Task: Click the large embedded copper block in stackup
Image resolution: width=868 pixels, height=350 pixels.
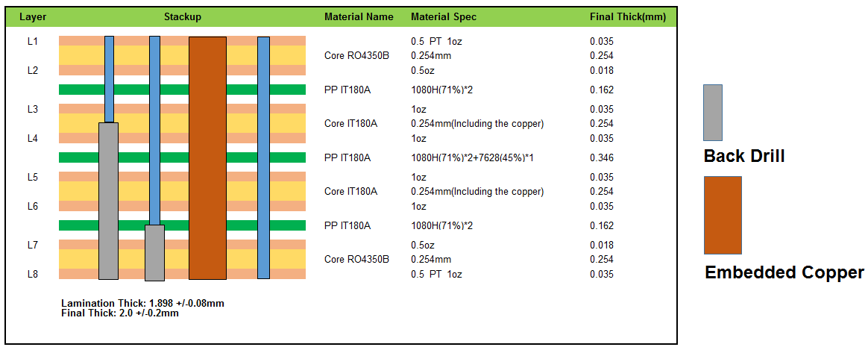Action: [207, 157]
